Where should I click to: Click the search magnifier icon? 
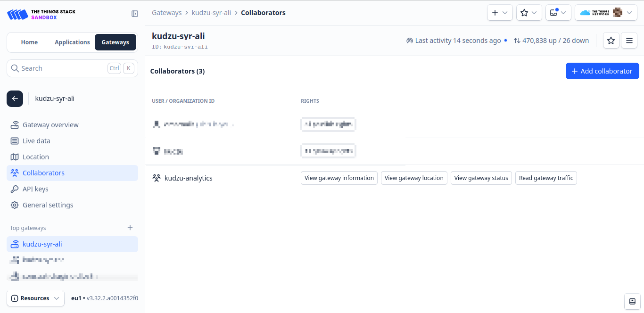pos(15,68)
